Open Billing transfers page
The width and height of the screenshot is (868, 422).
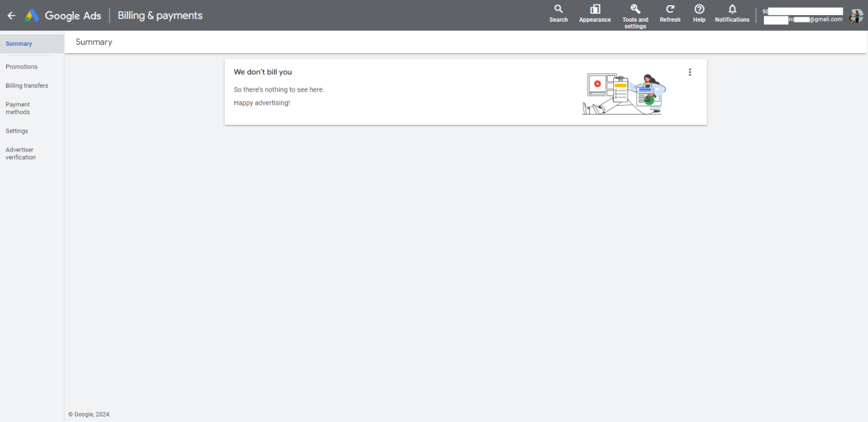[26, 86]
